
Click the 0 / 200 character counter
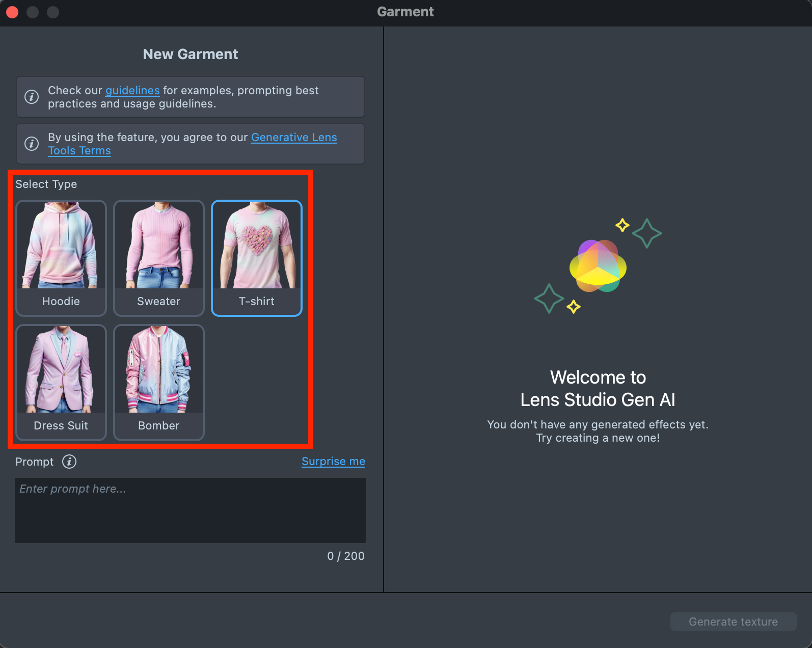[346, 556]
